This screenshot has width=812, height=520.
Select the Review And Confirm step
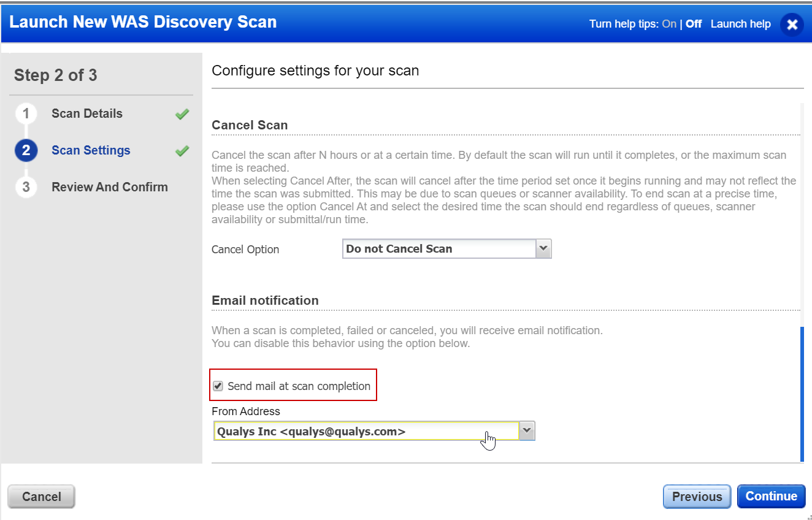point(110,187)
